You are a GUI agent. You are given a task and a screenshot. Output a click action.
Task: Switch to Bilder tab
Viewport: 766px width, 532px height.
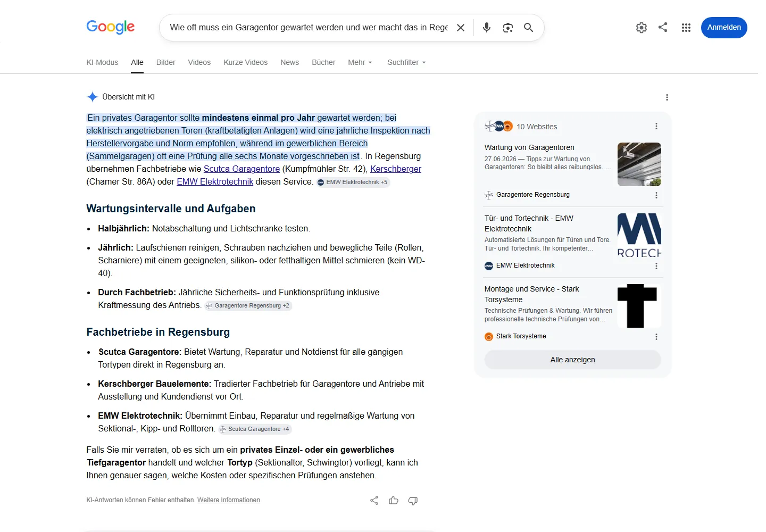click(x=166, y=62)
